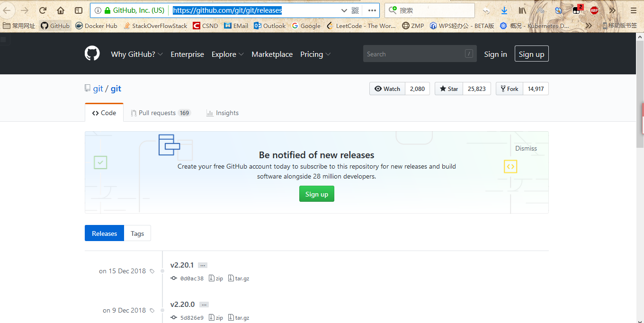Open the bold git repository link
Image resolution: width=644 pixels, height=323 pixels.
116,89
